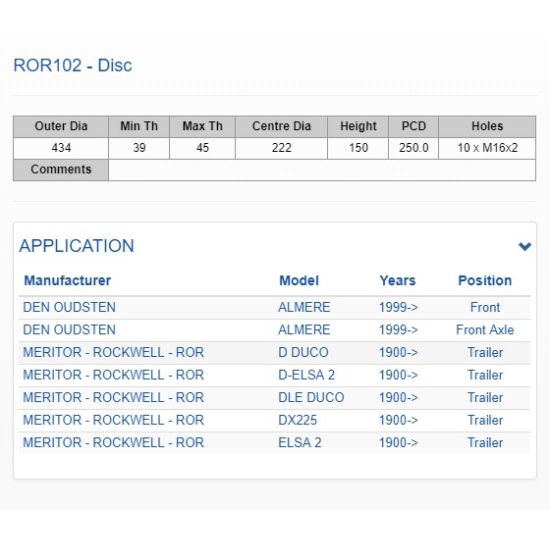Select the DX225 model
The width and height of the screenshot is (550, 550).
click(297, 420)
